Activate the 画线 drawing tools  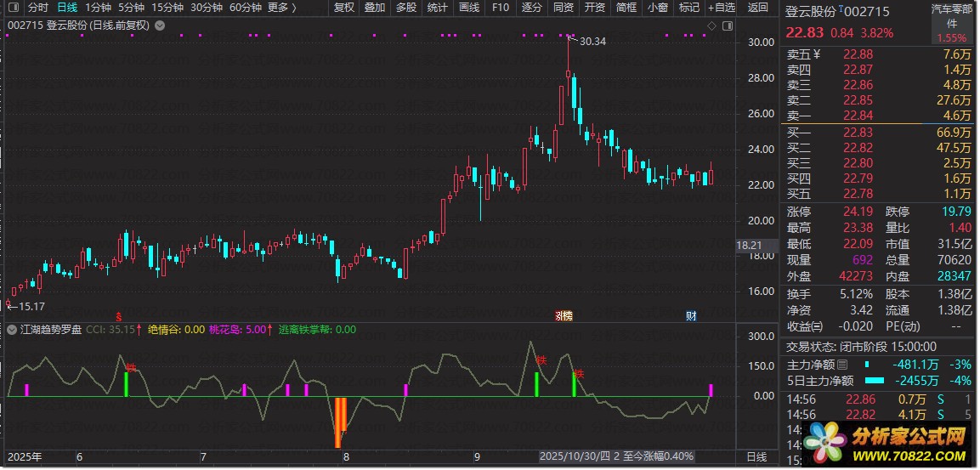click(468, 8)
